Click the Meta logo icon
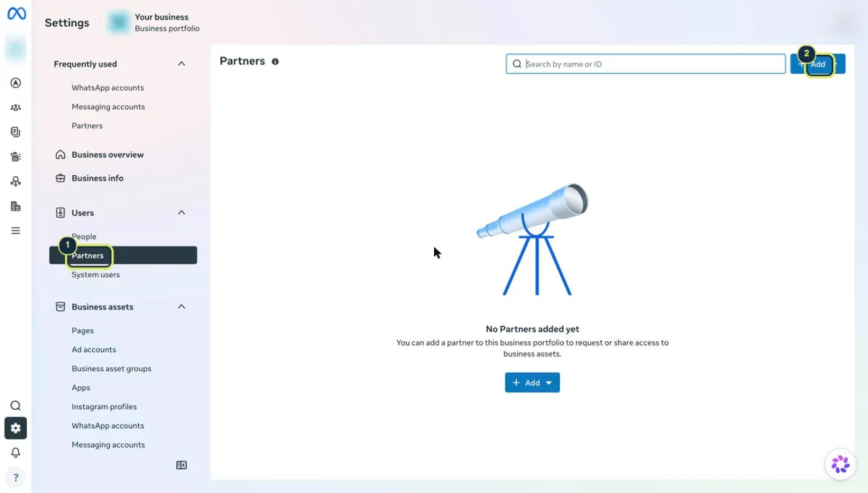Screen dimensions: 868x493 [x=16, y=14]
